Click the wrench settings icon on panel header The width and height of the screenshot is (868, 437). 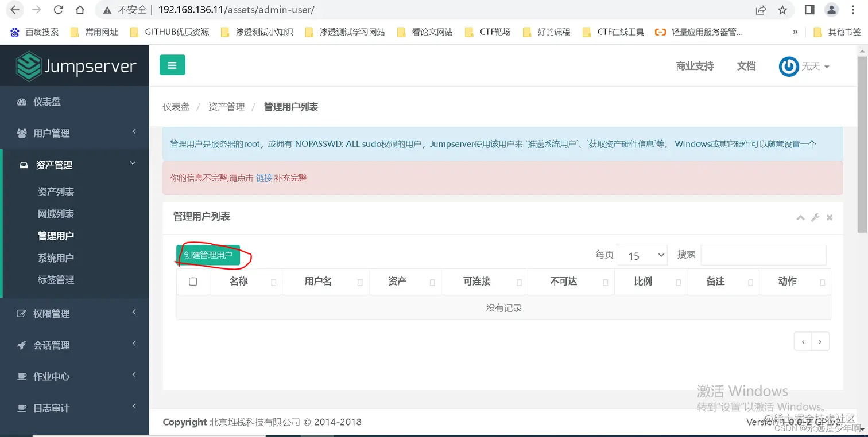[x=815, y=218]
